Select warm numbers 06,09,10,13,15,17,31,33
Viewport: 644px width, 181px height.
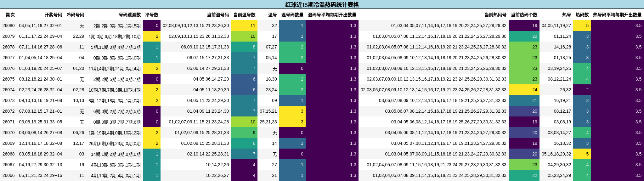tap(205, 47)
